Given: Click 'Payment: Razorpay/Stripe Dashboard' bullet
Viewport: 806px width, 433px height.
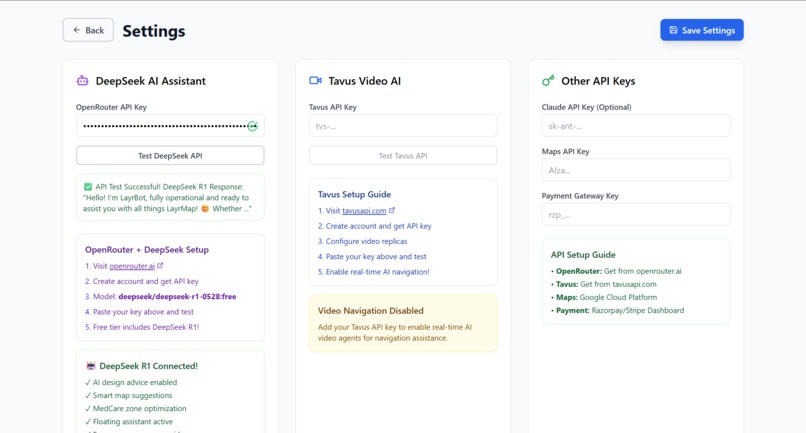Looking at the screenshot, I should [617, 311].
